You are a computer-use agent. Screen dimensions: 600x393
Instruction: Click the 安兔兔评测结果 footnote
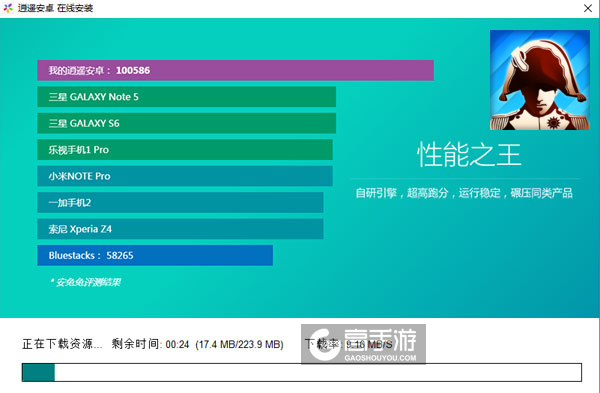[85, 282]
